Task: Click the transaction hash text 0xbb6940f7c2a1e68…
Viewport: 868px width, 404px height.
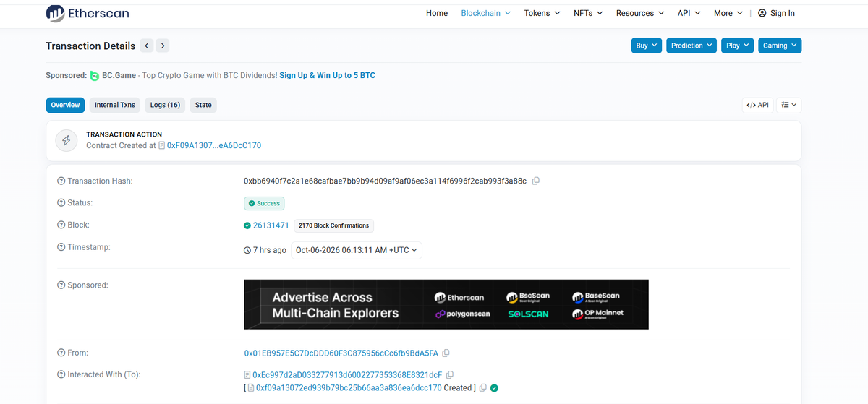Action: coord(385,181)
